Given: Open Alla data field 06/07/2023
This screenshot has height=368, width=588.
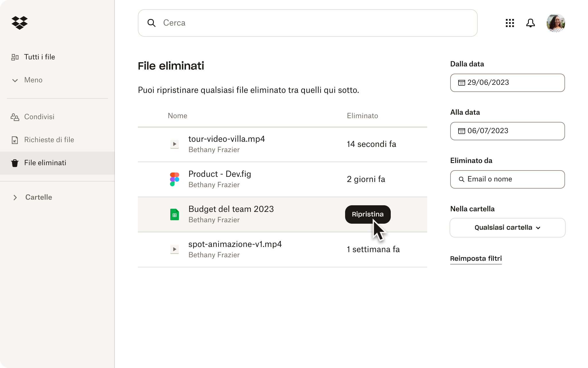Looking at the screenshot, I should tap(508, 131).
